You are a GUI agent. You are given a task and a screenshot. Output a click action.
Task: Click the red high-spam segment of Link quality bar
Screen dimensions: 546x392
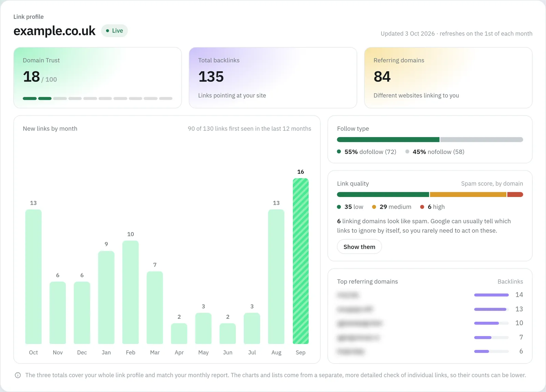click(x=515, y=195)
